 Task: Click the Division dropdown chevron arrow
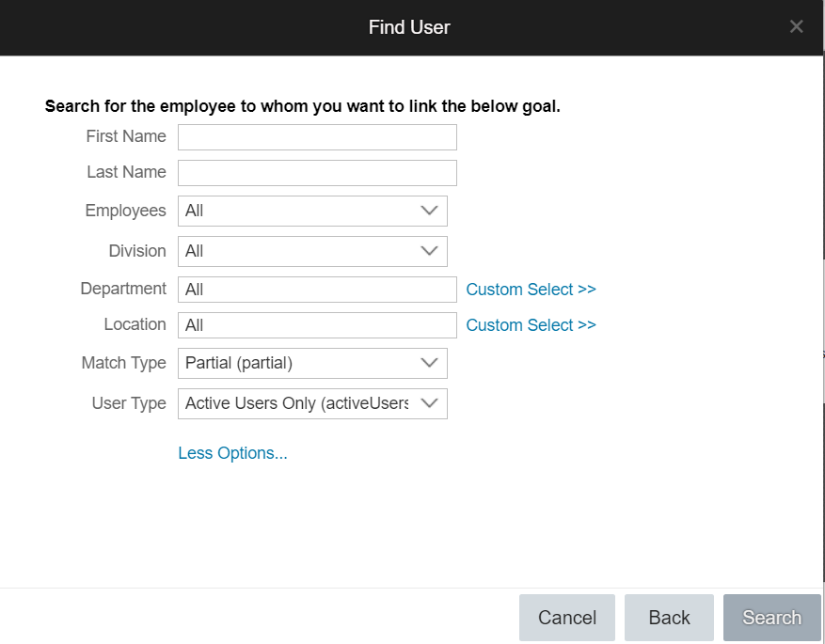[x=429, y=251]
